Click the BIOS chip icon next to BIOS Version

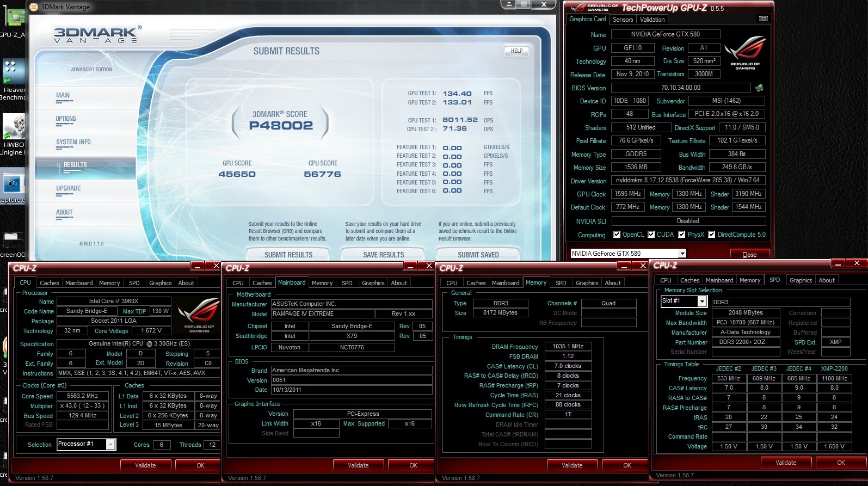click(759, 88)
